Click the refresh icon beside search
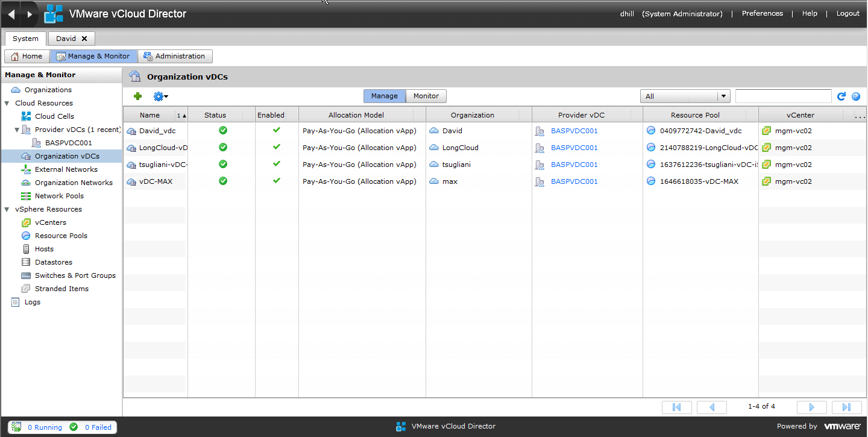The height and width of the screenshot is (437, 868). 842,96
